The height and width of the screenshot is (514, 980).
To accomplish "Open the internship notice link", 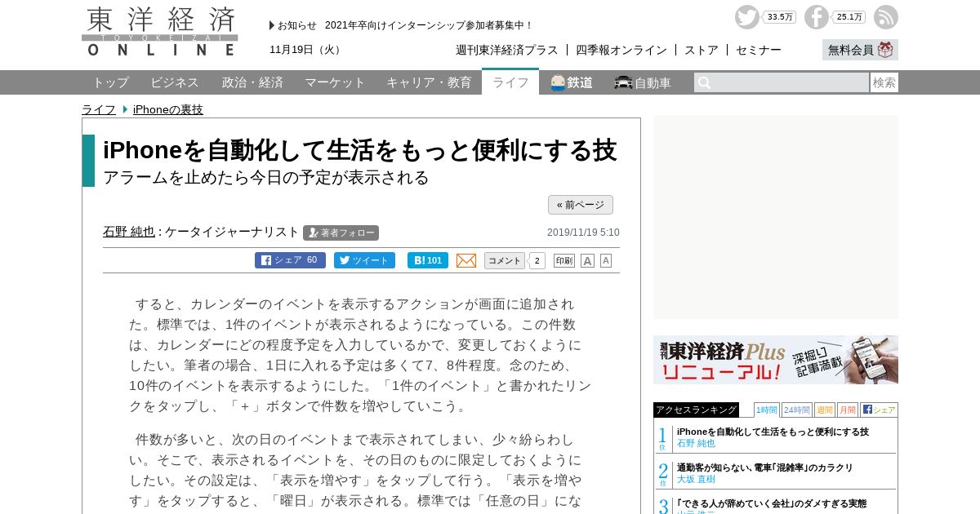I will point(429,25).
